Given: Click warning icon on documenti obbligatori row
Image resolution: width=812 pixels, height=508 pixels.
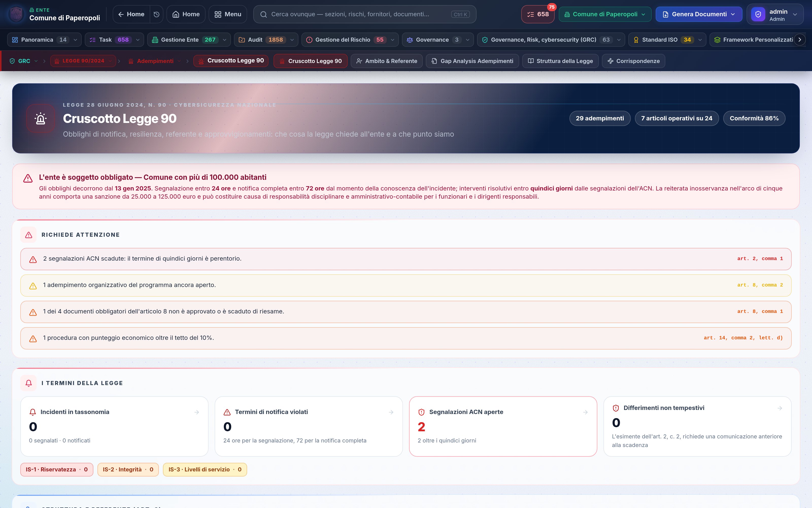Looking at the screenshot, I should [x=33, y=312].
